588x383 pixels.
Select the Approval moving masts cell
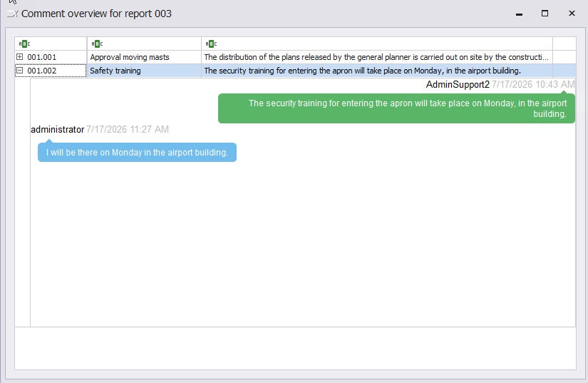click(x=144, y=57)
